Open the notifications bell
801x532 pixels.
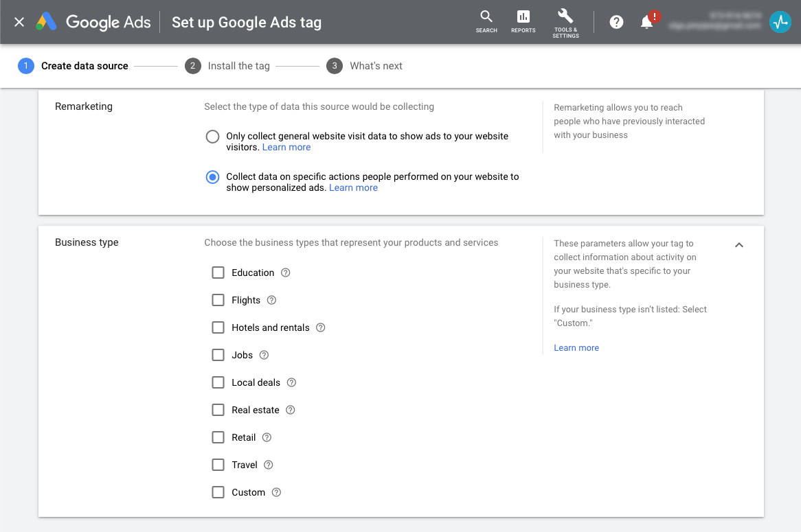646,22
